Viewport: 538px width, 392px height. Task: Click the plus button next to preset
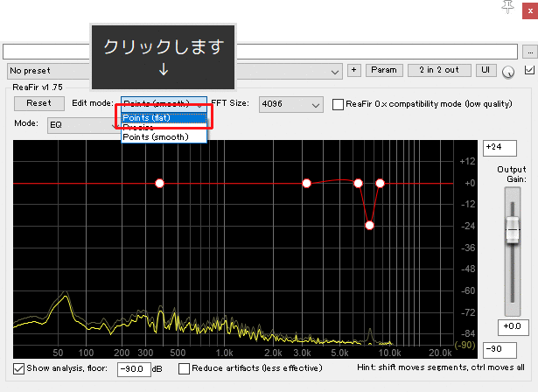(x=354, y=70)
